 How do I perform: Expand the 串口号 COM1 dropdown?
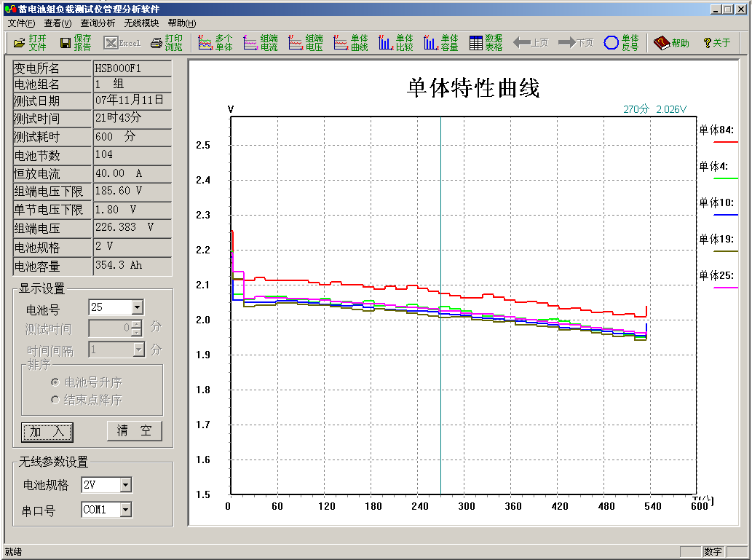coord(125,510)
